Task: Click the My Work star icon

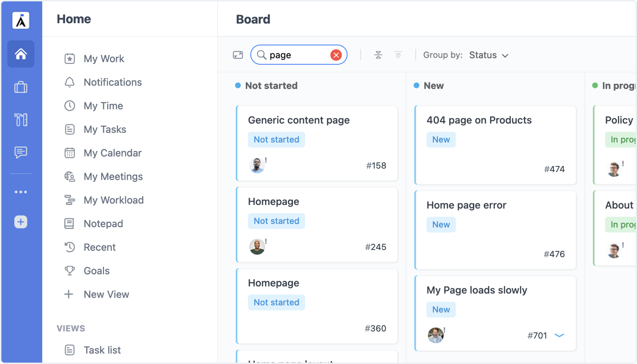Action: pos(69,59)
